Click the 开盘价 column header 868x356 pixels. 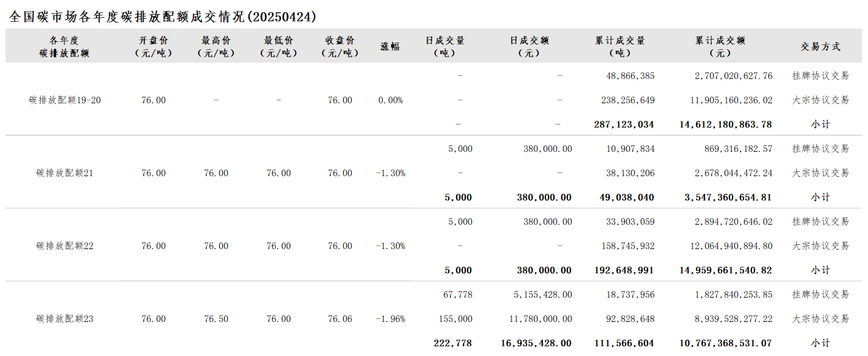154,46
